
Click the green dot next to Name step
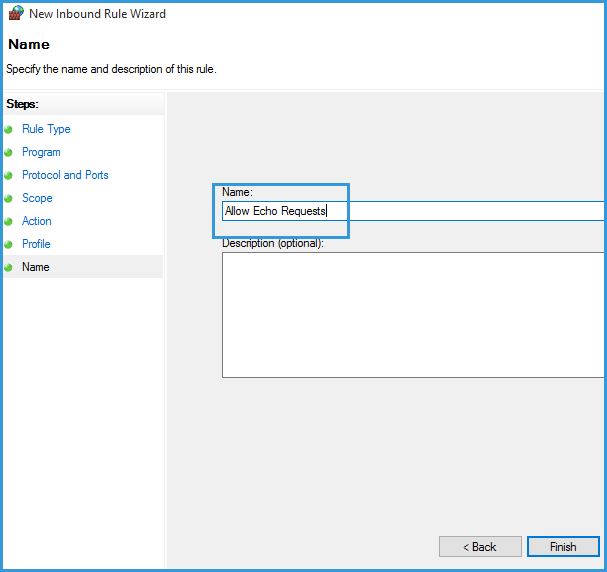tap(9, 268)
